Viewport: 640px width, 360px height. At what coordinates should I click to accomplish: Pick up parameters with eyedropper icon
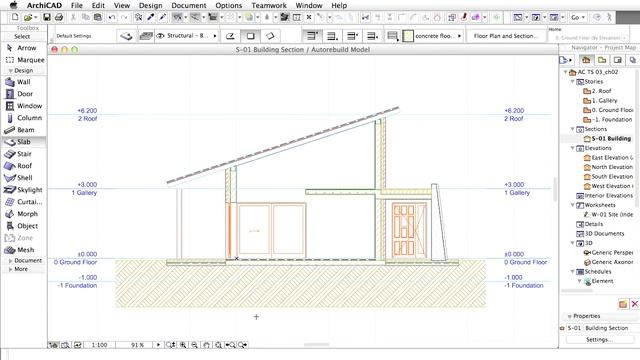coord(151,17)
